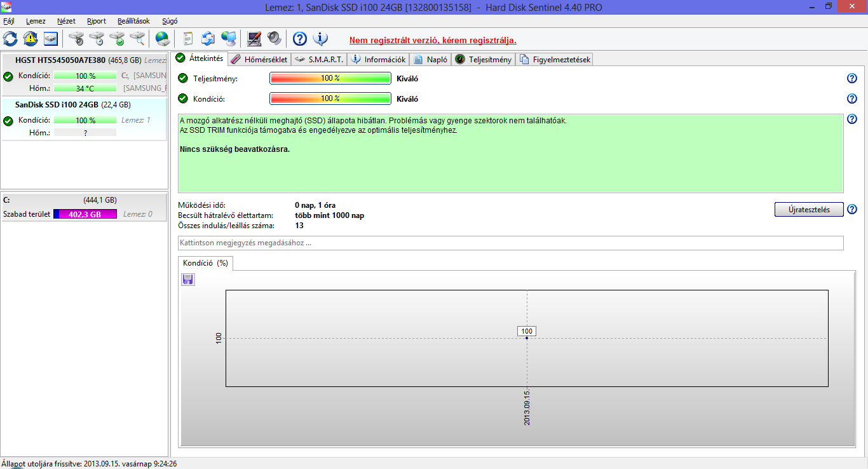Click the envelope with blue arrows icon
Viewport: 868px width, 469px height.
coord(208,39)
